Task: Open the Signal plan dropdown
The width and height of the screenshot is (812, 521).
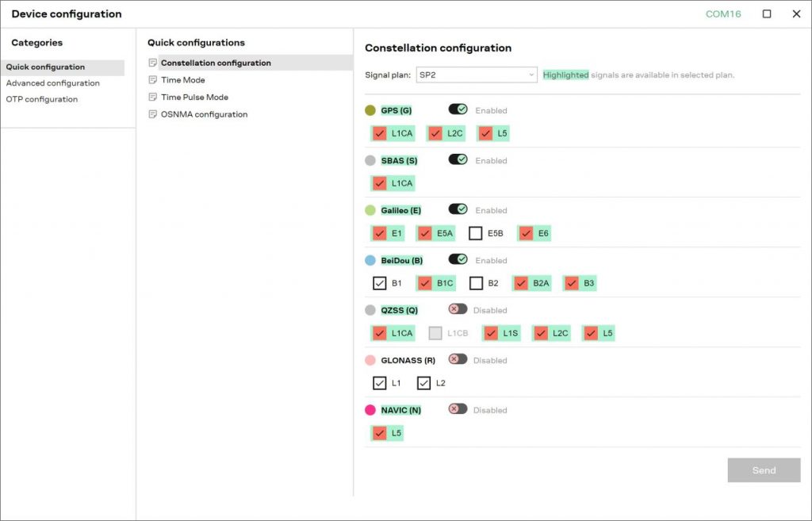Action: coord(477,75)
